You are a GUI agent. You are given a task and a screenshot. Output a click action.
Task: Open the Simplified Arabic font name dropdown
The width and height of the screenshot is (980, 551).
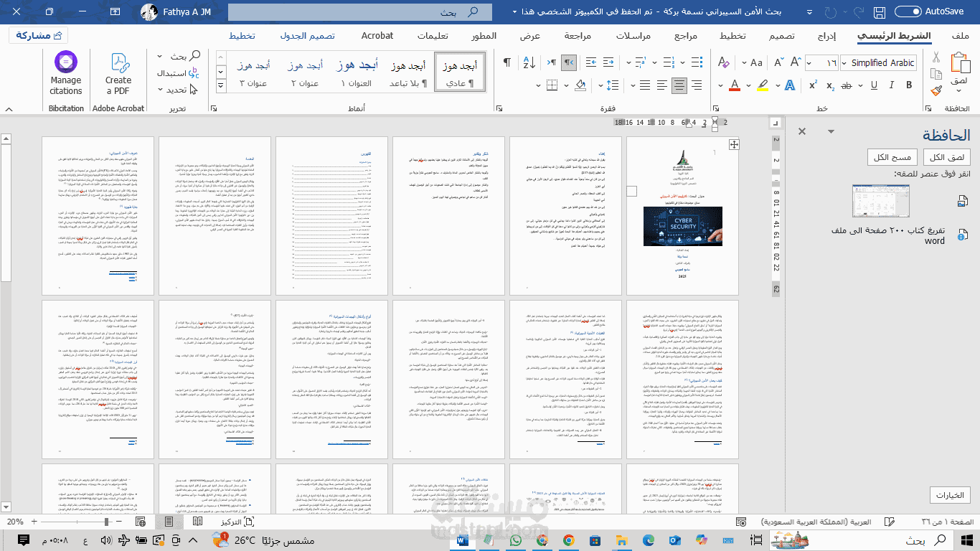pos(844,63)
